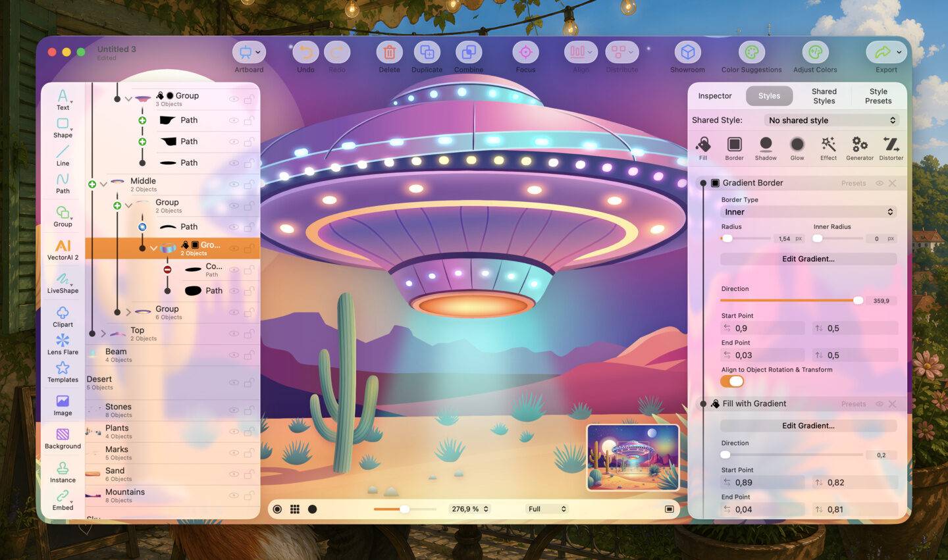
Task: Adjust the Gradient Border Direction slider
Action: pyautogui.click(x=792, y=301)
